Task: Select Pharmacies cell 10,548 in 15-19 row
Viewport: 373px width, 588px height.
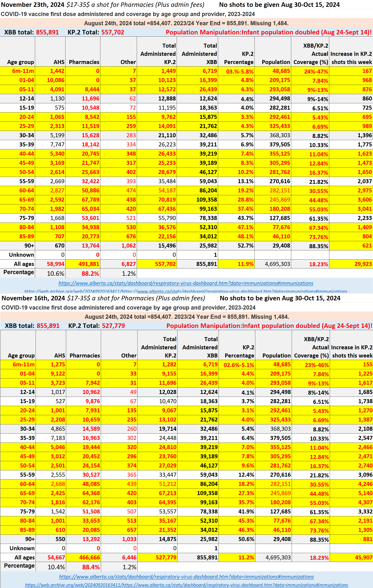Action: pos(83,108)
